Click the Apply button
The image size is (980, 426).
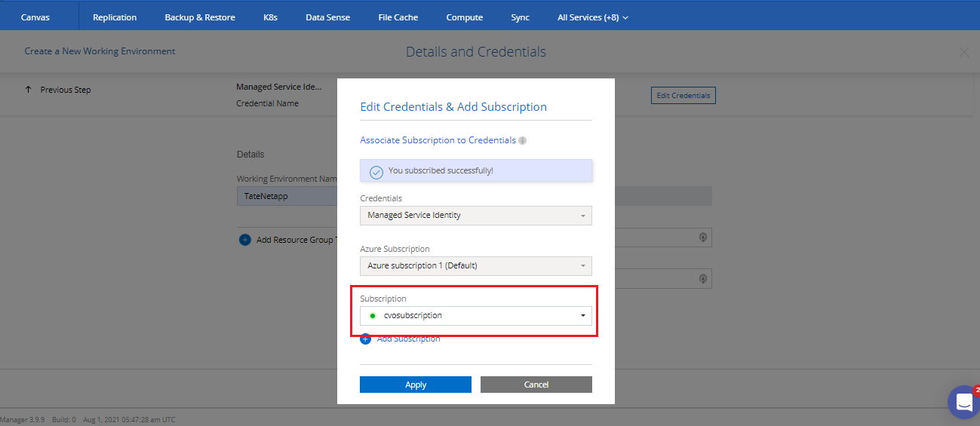(x=415, y=385)
